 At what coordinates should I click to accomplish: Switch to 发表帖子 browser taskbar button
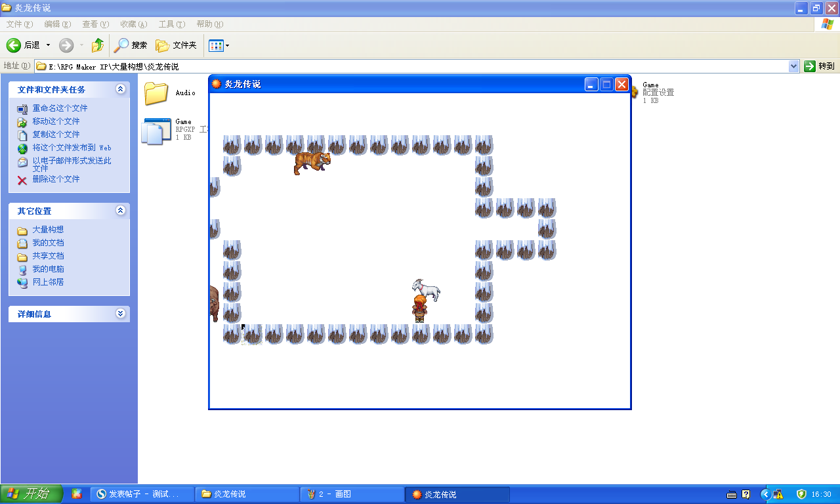(142, 494)
